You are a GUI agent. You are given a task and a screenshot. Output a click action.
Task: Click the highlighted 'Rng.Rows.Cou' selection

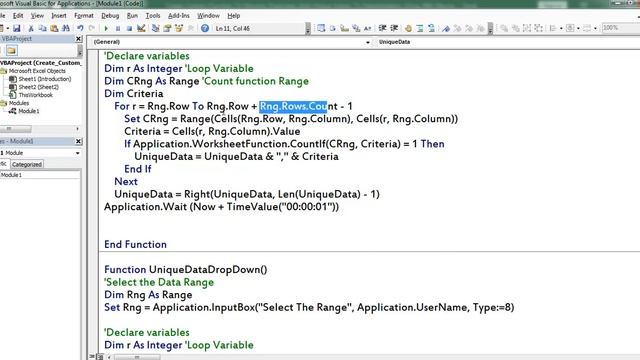coord(293,107)
